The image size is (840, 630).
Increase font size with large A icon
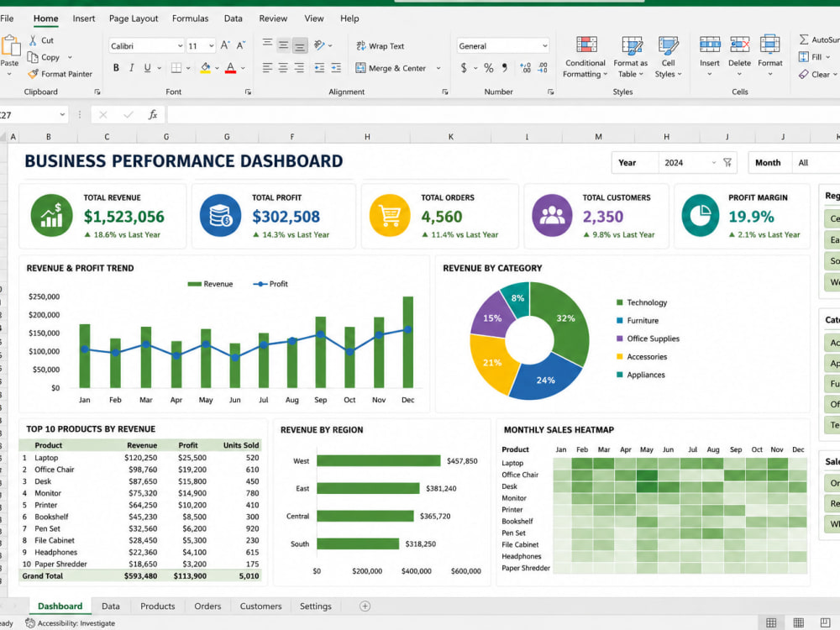click(225, 45)
